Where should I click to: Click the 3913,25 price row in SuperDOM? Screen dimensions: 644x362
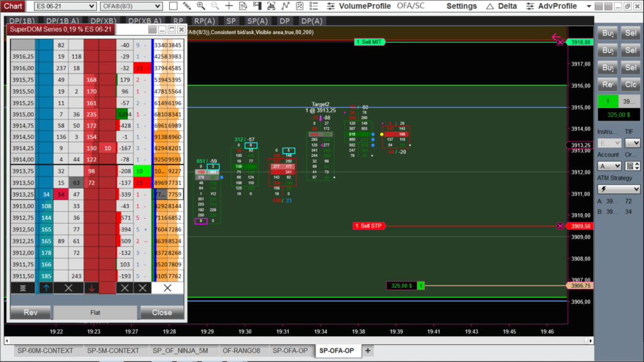click(23, 195)
